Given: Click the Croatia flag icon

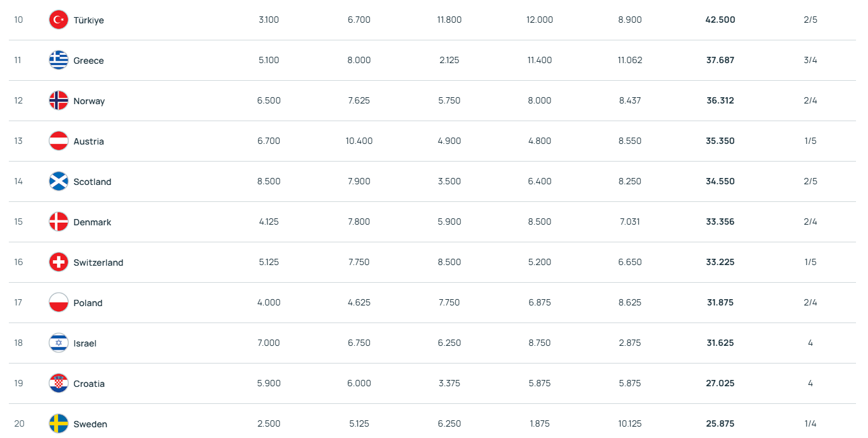Looking at the screenshot, I should [x=59, y=384].
